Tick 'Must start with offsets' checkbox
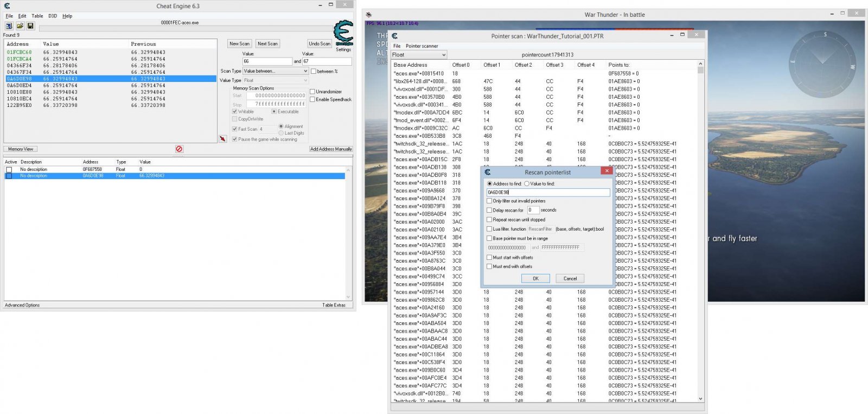This screenshot has width=868, height=414. [489, 257]
